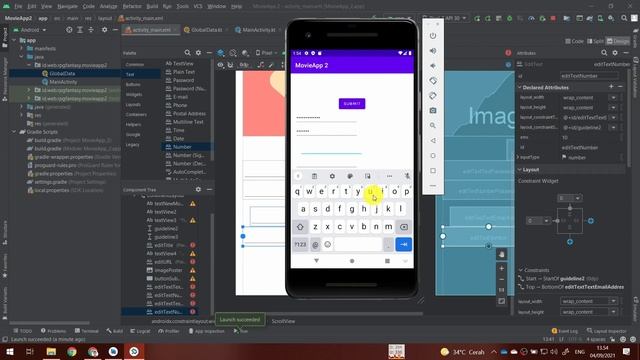Image resolution: width=640 pixels, height=360 pixels.
Task: Collapse the Declared Attributes section
Action: click(x=520, y=87)
